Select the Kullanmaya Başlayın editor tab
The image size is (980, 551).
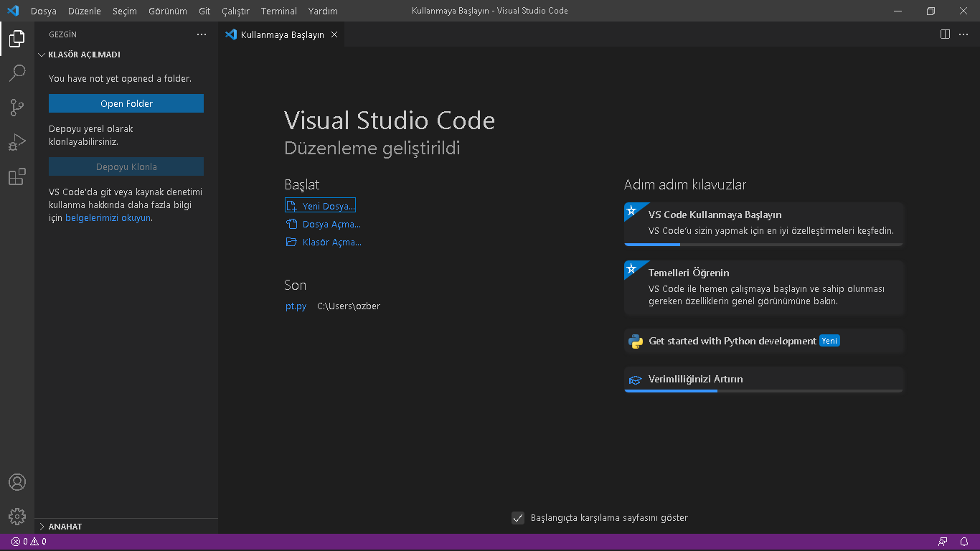tap(282, 34)
